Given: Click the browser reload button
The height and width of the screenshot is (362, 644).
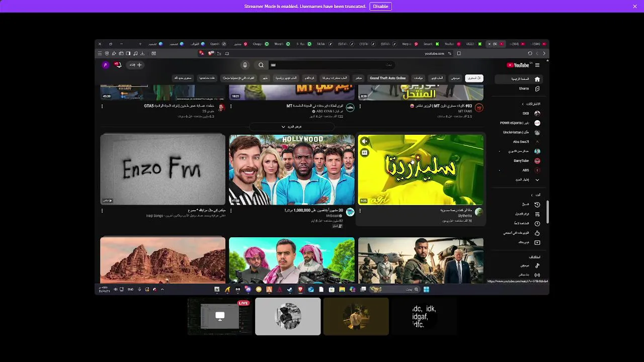Looking at the screenshot, I should 530,53.
